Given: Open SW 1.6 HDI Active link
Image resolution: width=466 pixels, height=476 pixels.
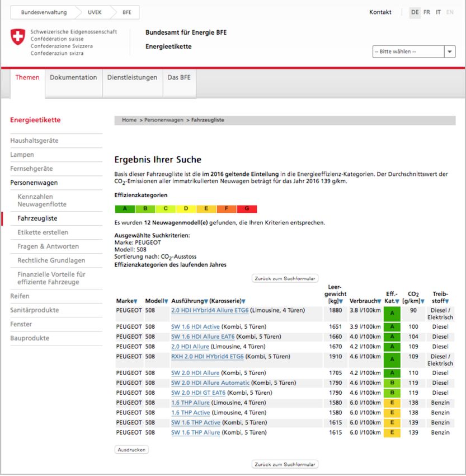Looking at the screenshot, I should click(x=195, y=326).
